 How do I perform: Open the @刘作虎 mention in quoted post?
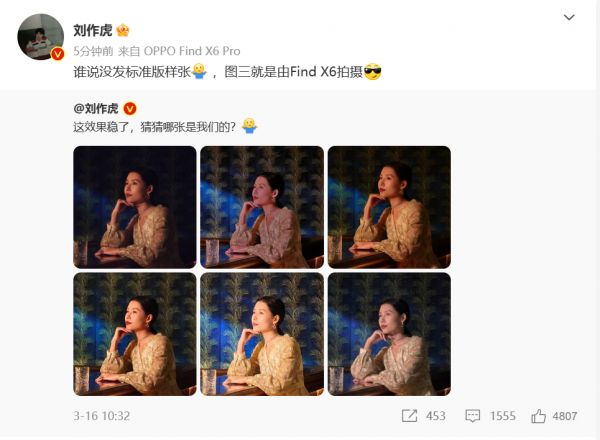[x=96, y=109]
